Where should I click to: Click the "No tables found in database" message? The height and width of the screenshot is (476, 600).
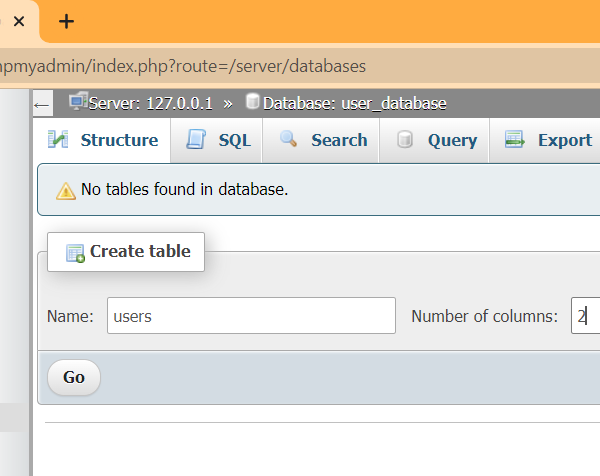[184, 189]
